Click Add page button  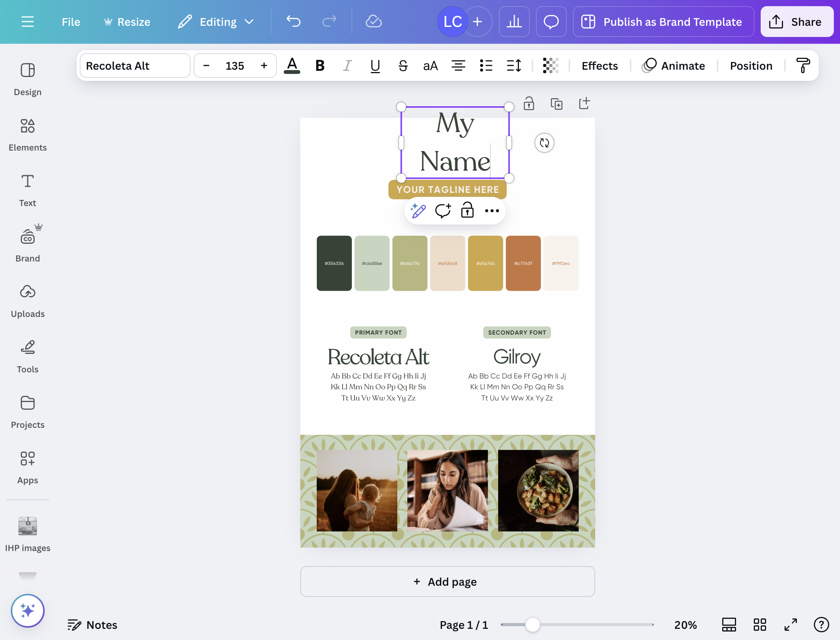(x=448, y=581)
